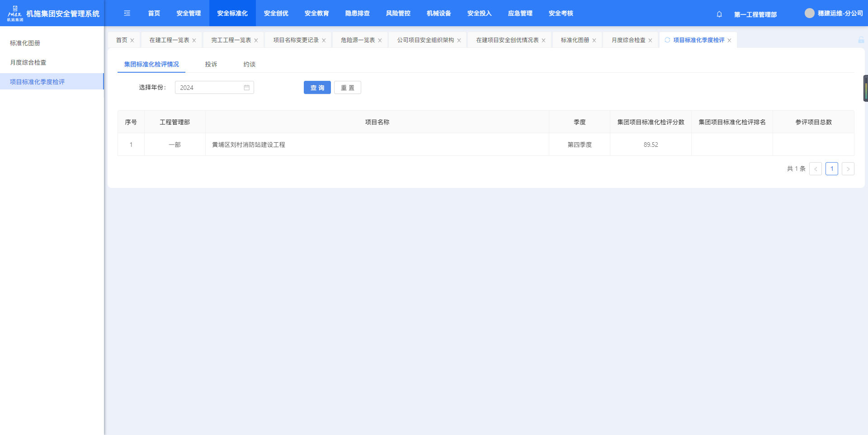This screenshot has width=868, height=435.
Task: Collapse the sidebar with the menu fold icon
Action: point(127,14)
